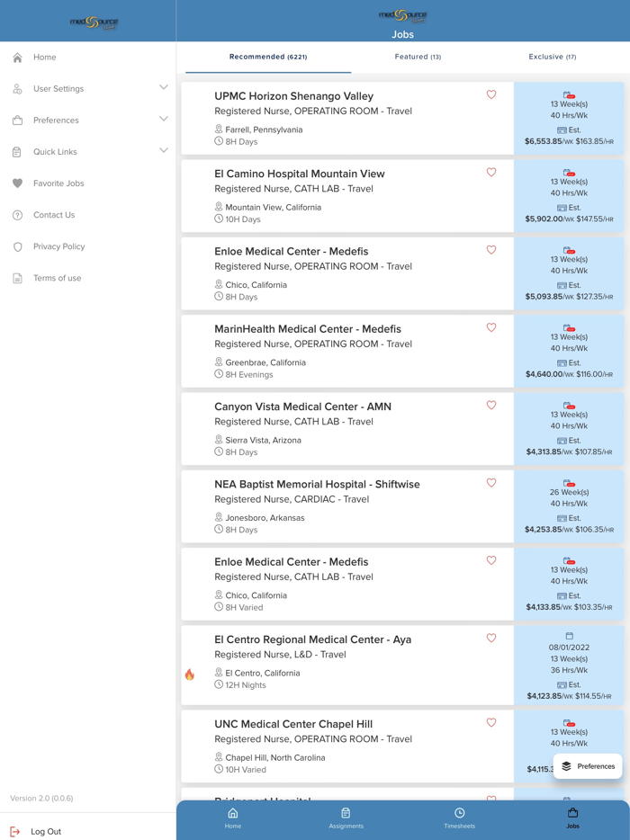Click the $5,902.00/WK pay rate text
The height and width of the screenshot is (840, 630).
coord(550,219)
